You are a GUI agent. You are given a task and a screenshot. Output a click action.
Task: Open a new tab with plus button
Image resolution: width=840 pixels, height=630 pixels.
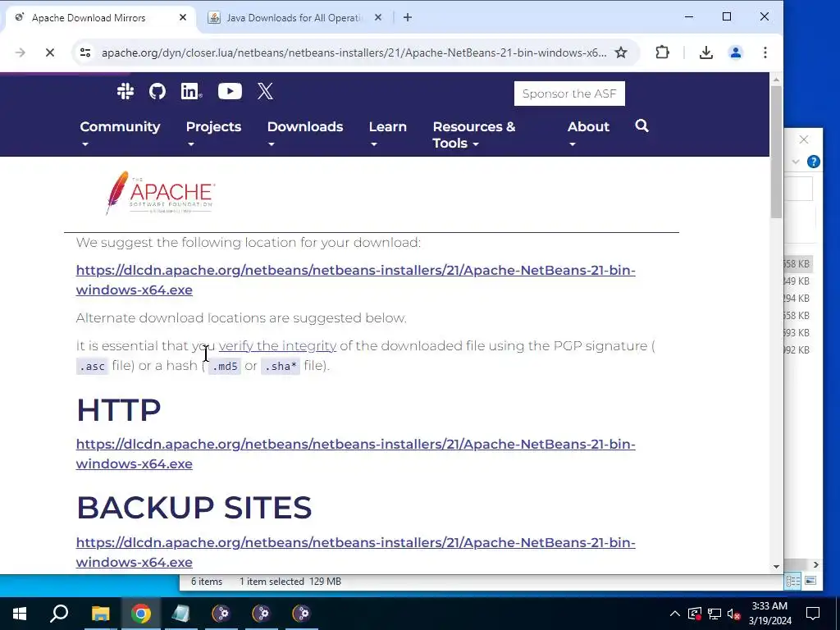(408, 18)
